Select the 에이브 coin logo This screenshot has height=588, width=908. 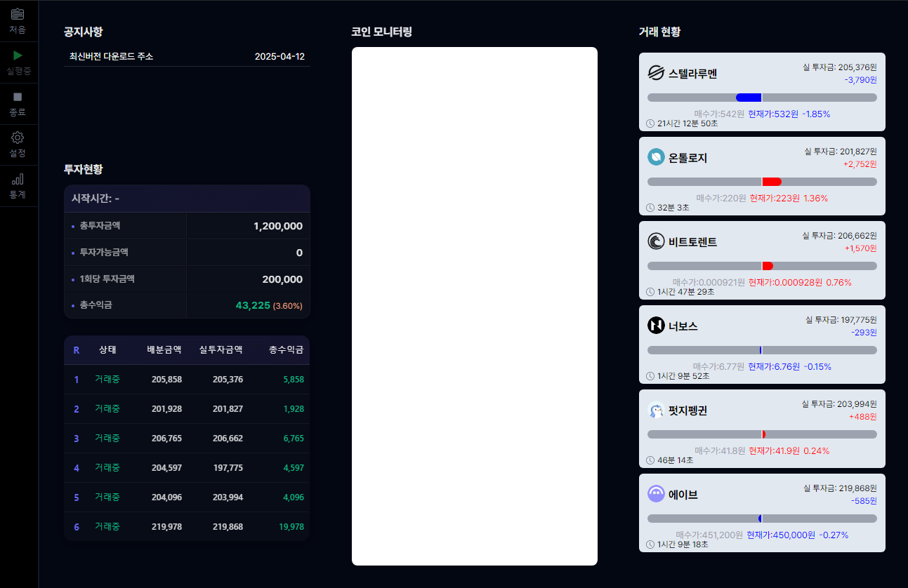656,494
